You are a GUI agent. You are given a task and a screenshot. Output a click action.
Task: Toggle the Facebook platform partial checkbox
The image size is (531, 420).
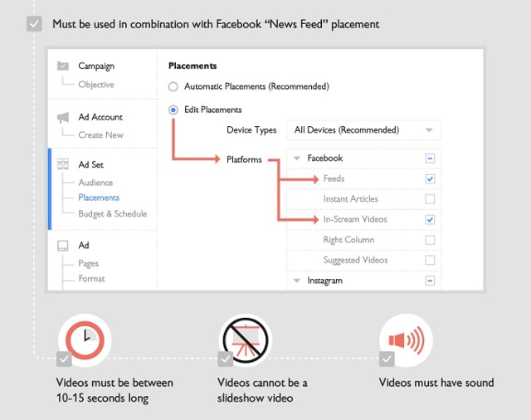[430, 159]
